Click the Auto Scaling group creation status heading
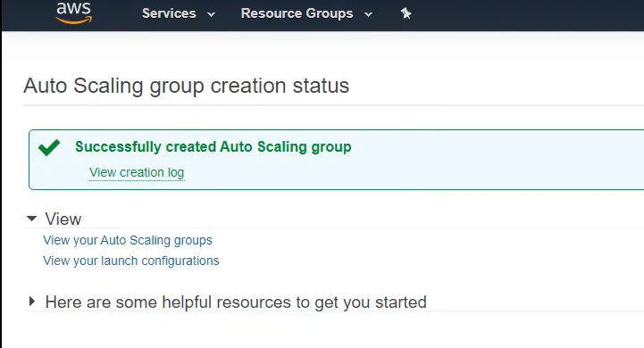The image size is (644, 348). (186, 86)
